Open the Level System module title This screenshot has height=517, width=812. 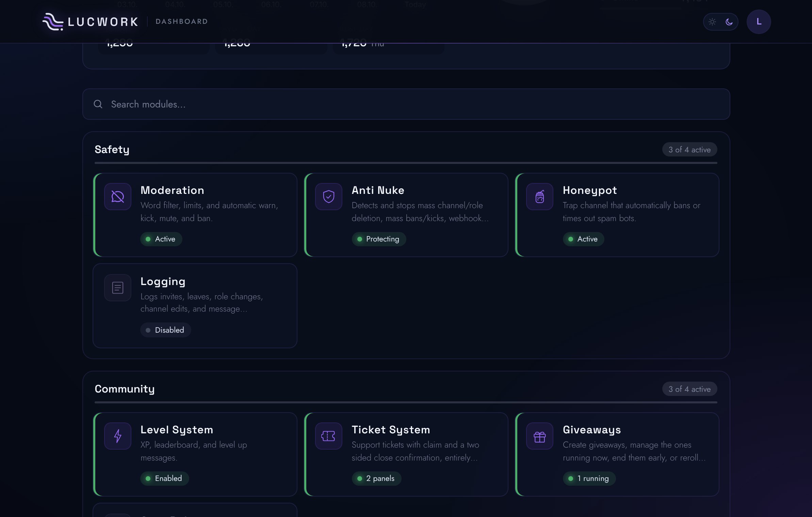(177, 430)
